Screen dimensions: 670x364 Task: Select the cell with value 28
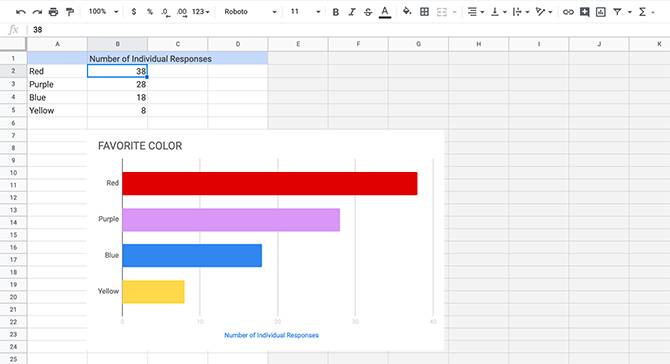(x=118, y=84)
